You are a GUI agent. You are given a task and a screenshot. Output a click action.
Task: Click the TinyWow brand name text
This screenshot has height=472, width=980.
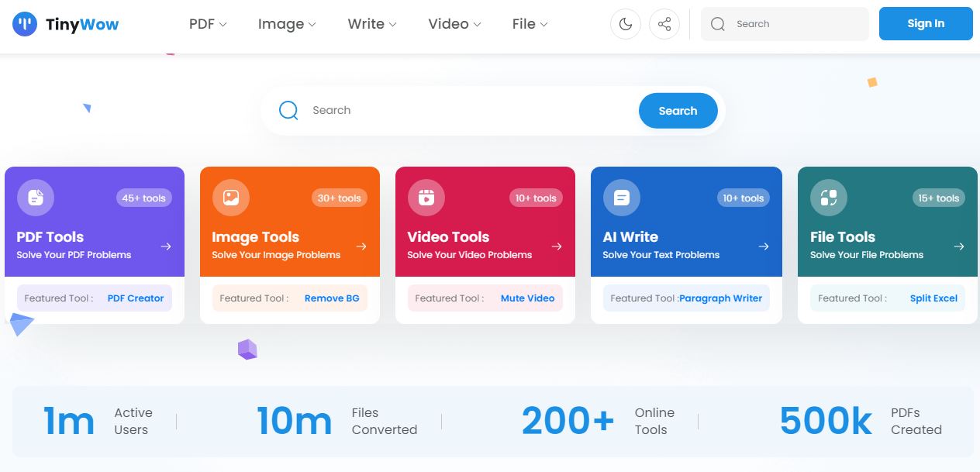coord(82,24)
